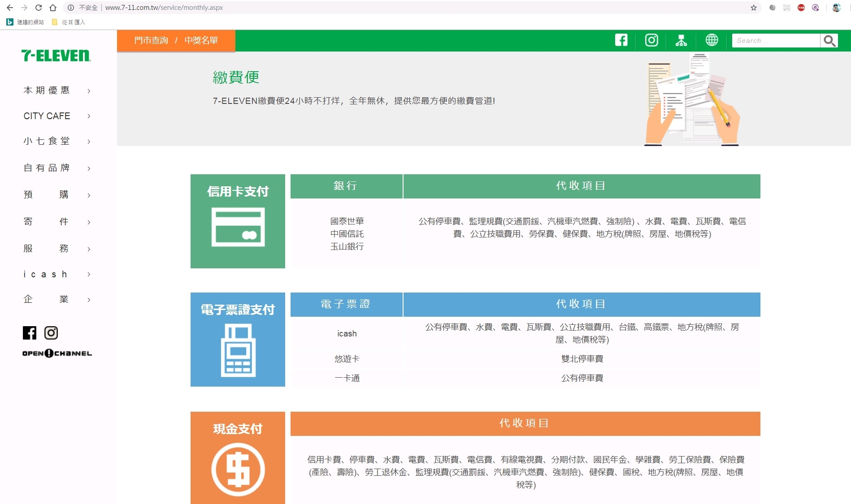Click the Facebook icon in green header
Screen dimensions: 851x504
pos(621,40)
